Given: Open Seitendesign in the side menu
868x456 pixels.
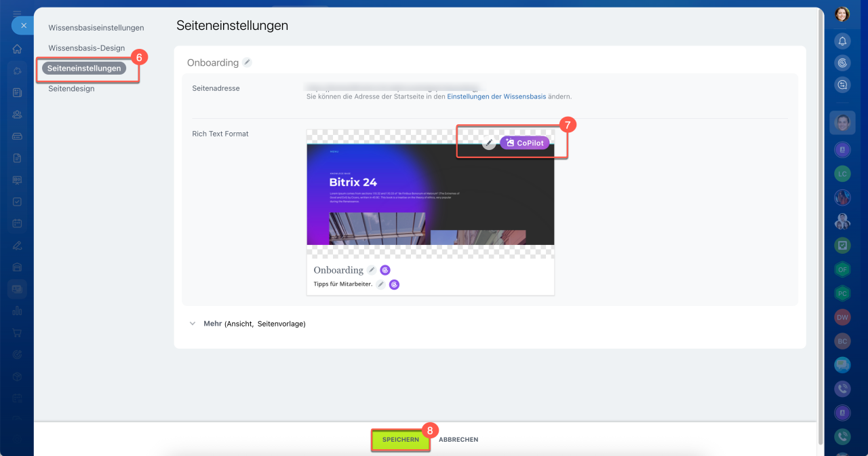Looking at the screenshot, I should 71,88.
